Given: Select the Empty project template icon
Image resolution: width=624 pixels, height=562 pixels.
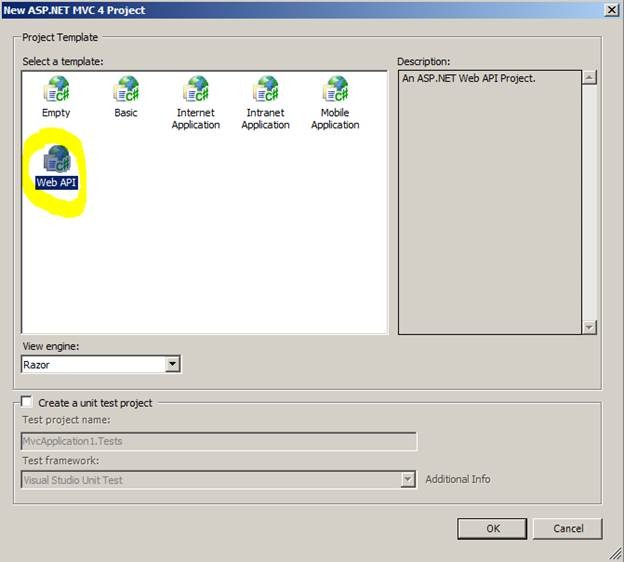Looking at the screenshot, I should coord(57,89).
